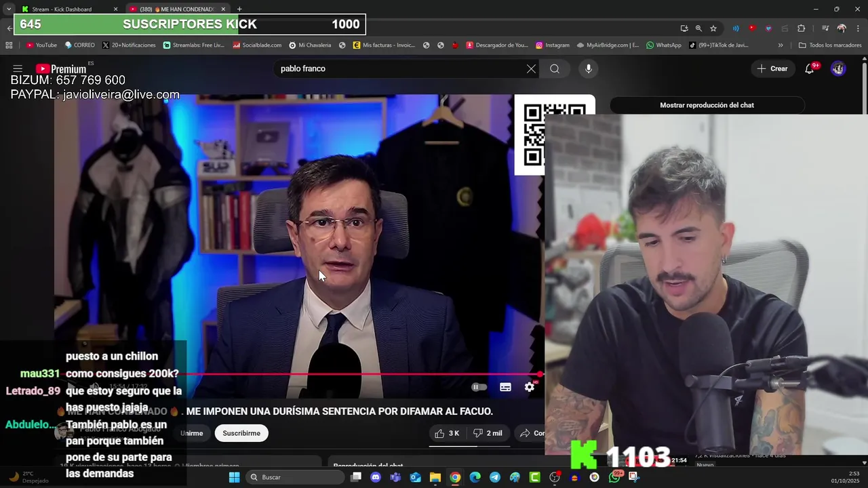Viewport: 868px width, 488px height.
Task: Open Chrome apps grid in bookmarks bar
Action: click(9, 45)
